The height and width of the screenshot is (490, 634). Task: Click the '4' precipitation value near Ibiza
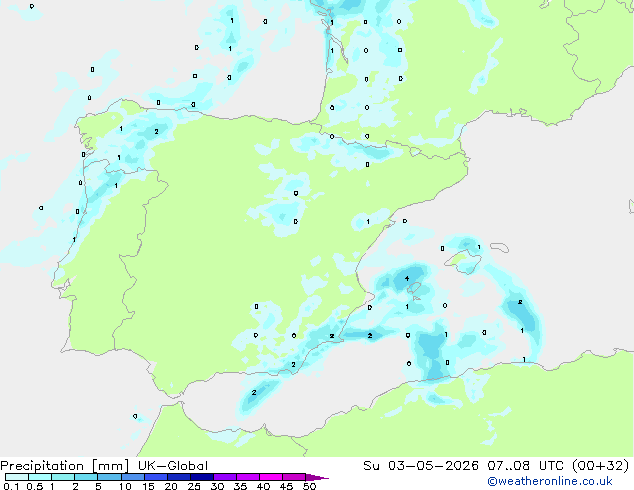407,278
